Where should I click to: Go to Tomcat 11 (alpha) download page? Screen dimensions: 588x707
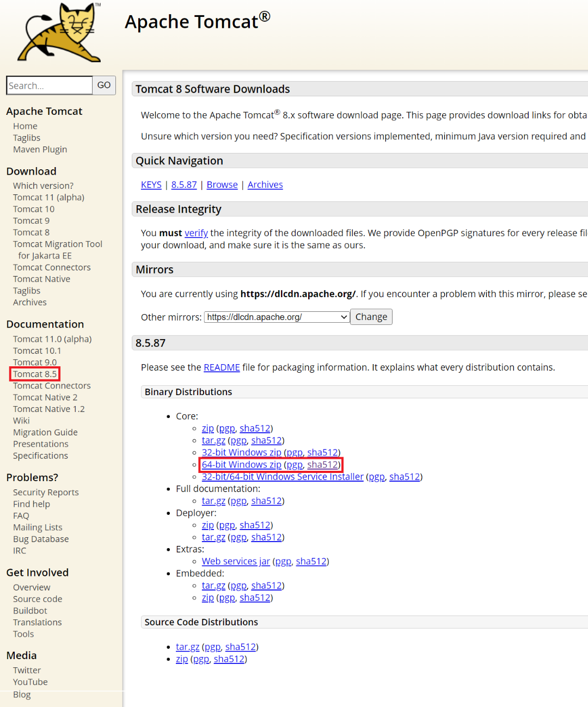48,198
